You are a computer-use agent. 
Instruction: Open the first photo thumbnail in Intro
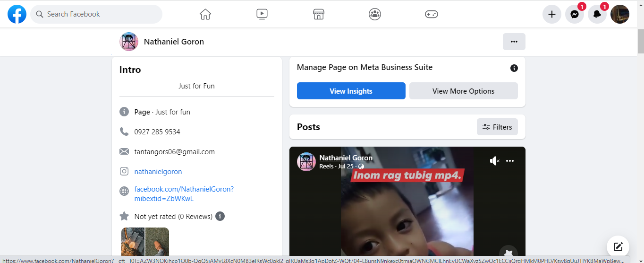[133, 242]
